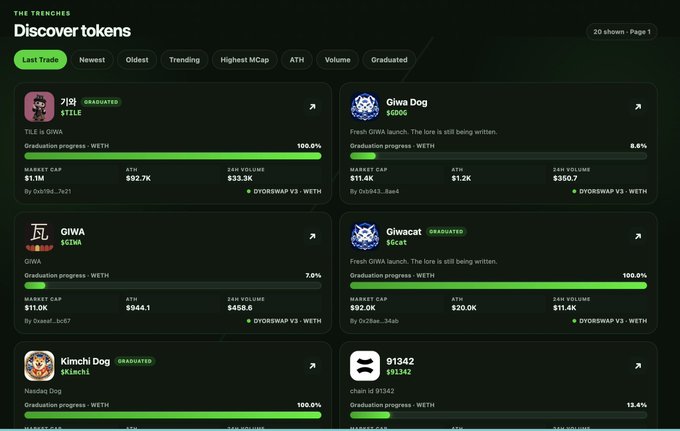680x431 pixels.
Task: Click the $GIWA ticker text
Action: point(71,242)
